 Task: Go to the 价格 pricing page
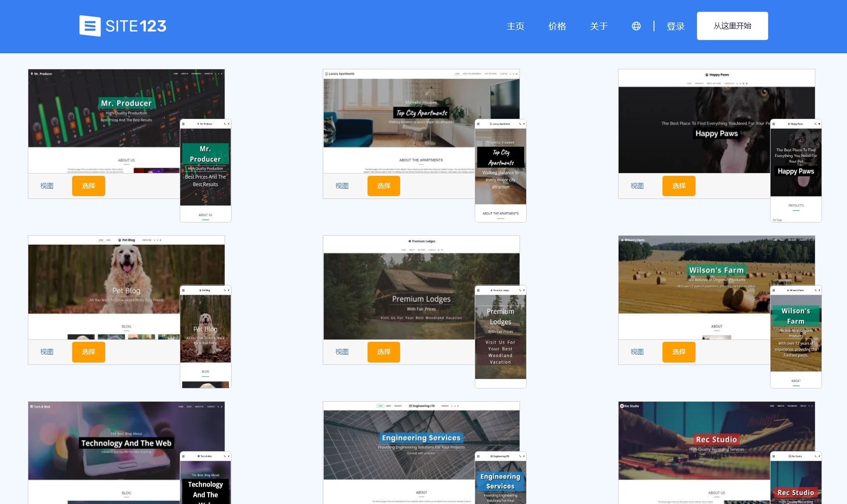point(557,26)
